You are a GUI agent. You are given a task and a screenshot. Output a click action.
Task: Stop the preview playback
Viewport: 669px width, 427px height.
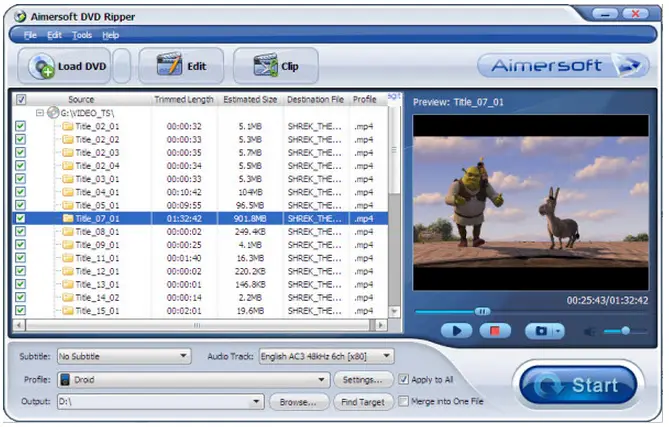[x=495, y=331]
